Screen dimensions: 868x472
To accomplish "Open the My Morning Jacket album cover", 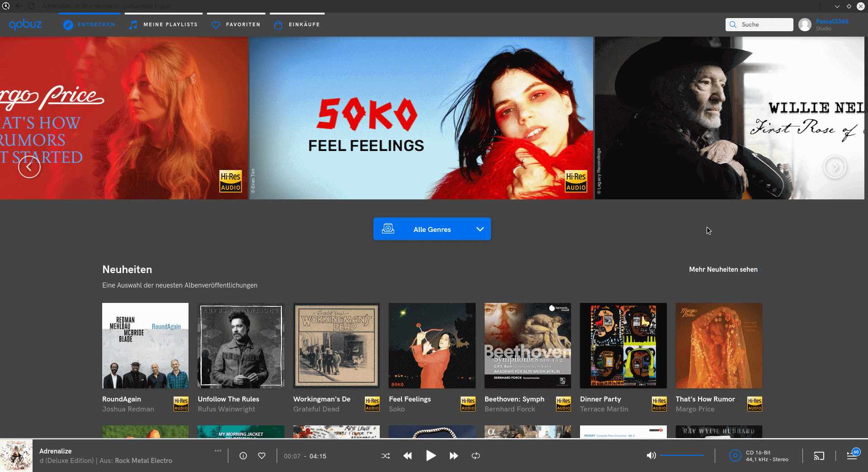I will (x=241, y=432).
